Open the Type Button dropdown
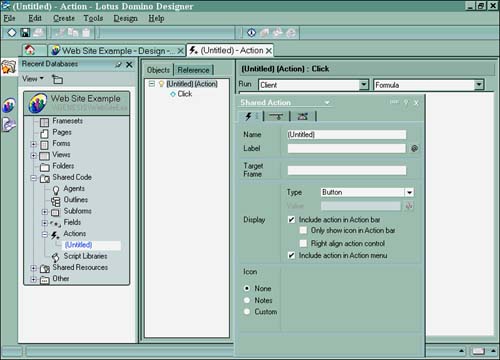 pos(409,192)
